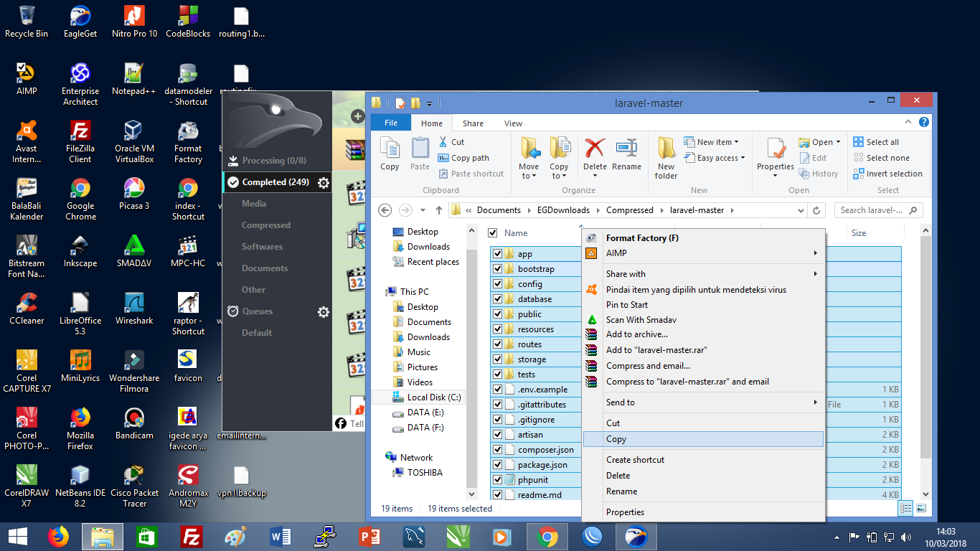Image resolution: width=980 pixels, height=551 pixels.
Task: Switch to details view using the status bar icon
Action: pos(906,508)
